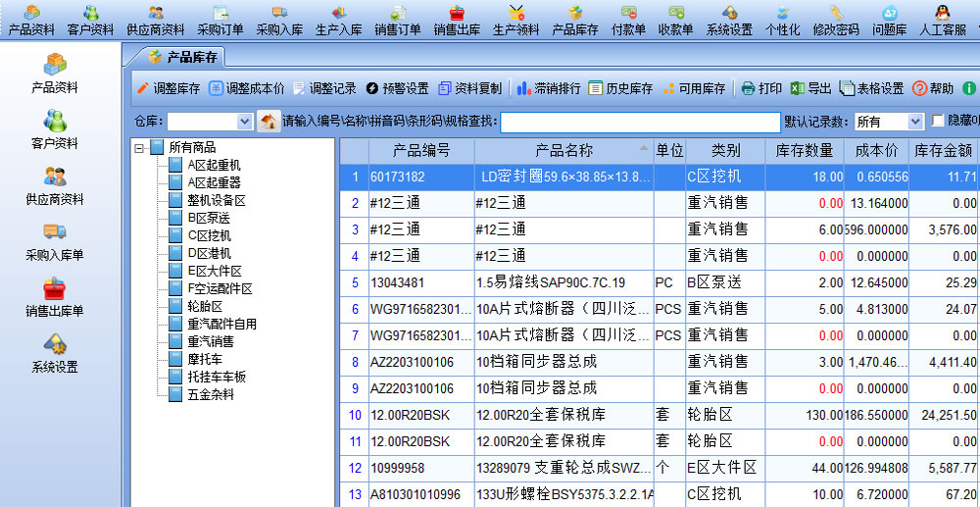
Task: Open 调整库存 (adjust stock) tool
Action: click(x=168, y=88)
